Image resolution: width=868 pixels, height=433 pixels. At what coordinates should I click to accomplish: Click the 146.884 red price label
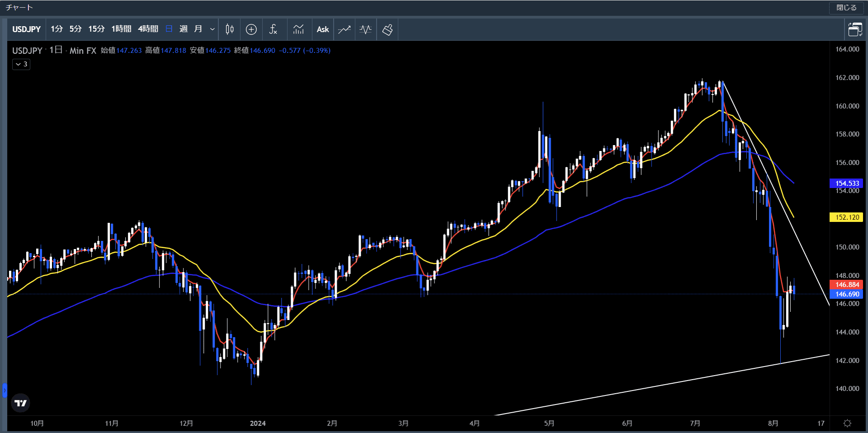[847, 285]
